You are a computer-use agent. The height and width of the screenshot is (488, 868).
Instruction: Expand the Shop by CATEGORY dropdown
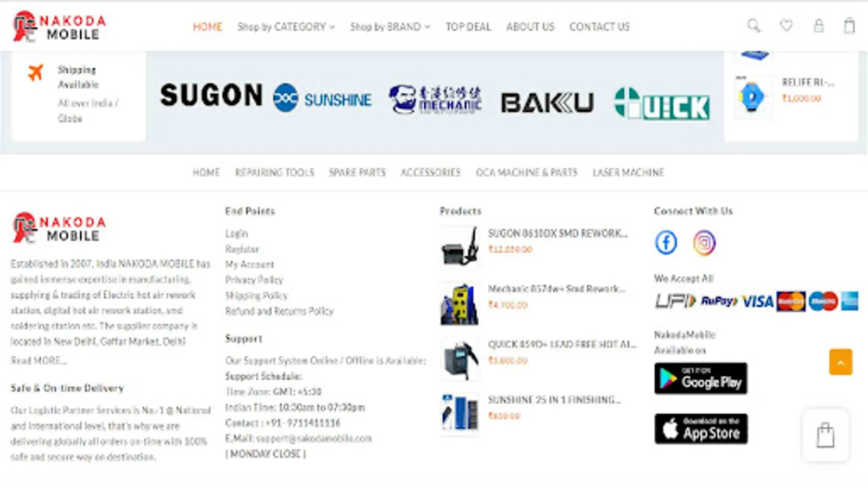pos(286,27)
